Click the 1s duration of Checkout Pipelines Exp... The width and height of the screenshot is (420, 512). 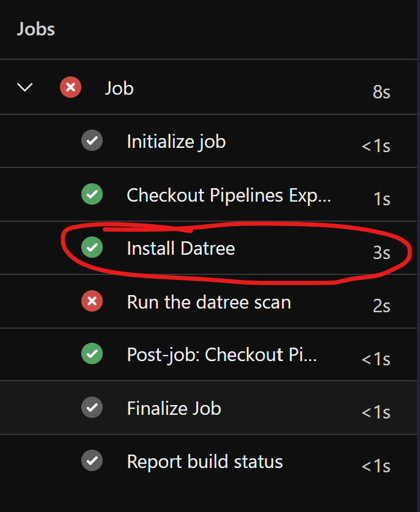381,199
